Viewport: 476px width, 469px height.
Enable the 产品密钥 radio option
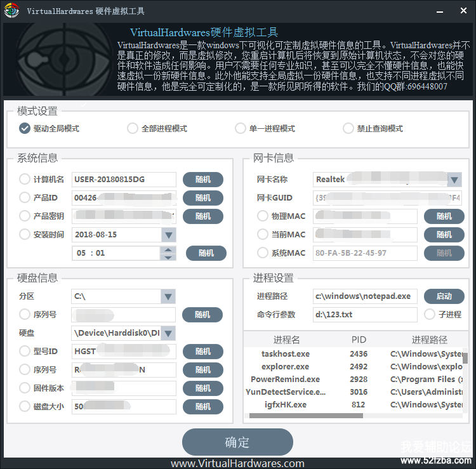click(x=25, y=216)
